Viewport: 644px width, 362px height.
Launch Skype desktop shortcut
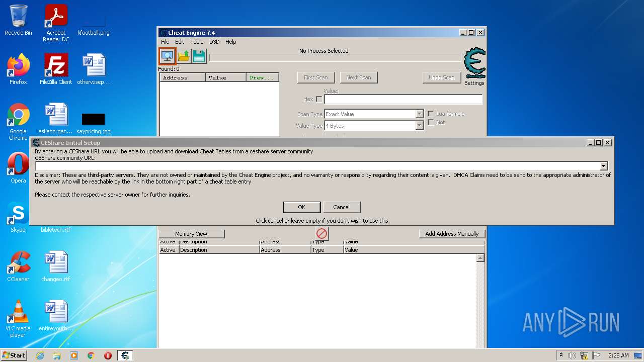tap(18, 217)
